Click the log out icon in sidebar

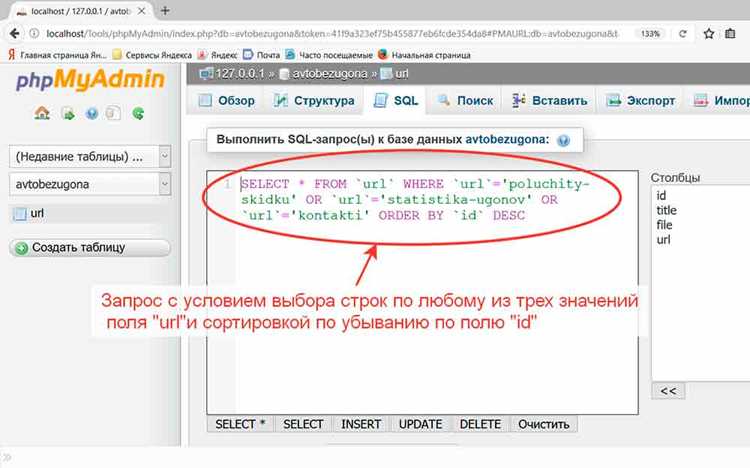pos(68,114)
